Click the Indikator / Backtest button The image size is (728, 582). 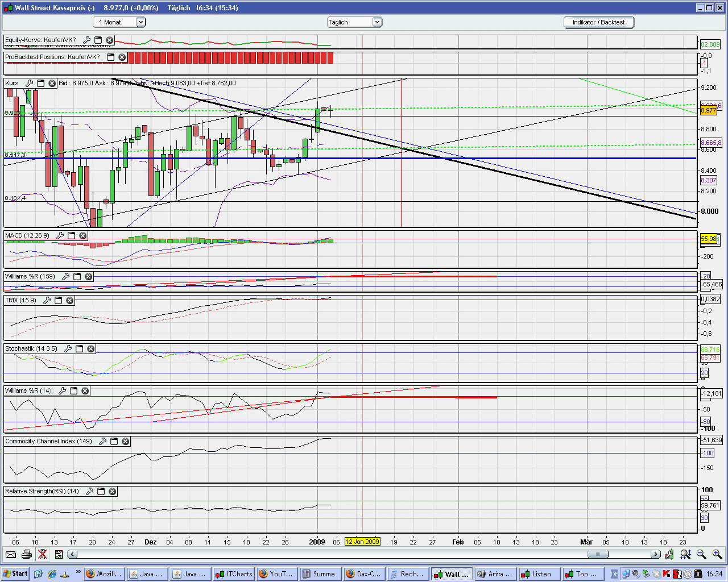point(599,22)
